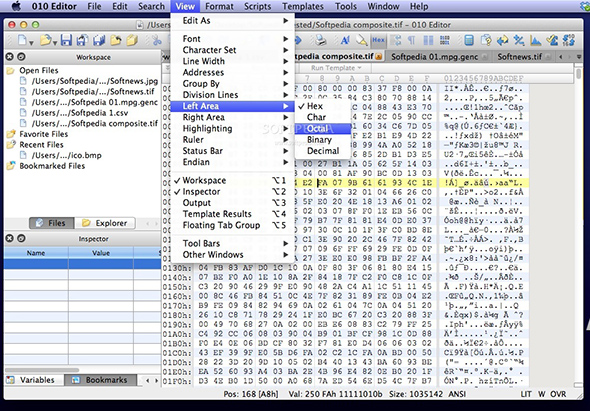Click the Print icon in toolbar
590x411 pixels.
click(321, 40)
